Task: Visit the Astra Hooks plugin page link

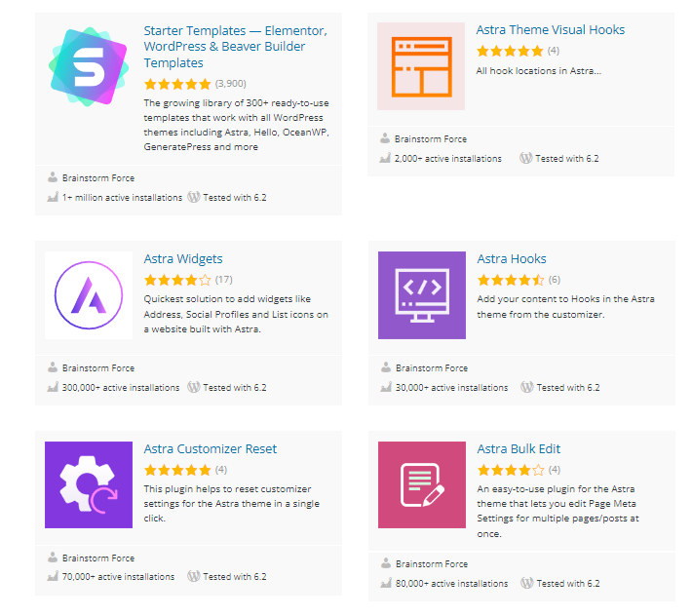Action: tap(512, 258)
